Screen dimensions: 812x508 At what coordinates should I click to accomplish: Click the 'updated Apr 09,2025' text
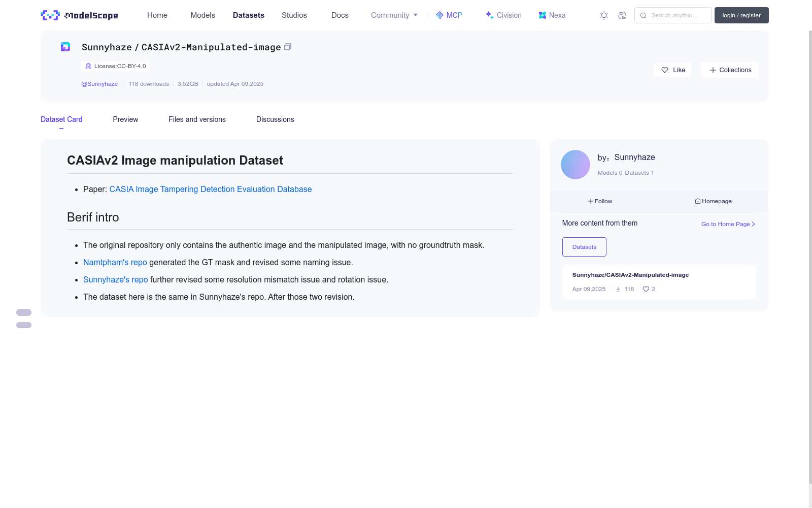tap(235, 84)
